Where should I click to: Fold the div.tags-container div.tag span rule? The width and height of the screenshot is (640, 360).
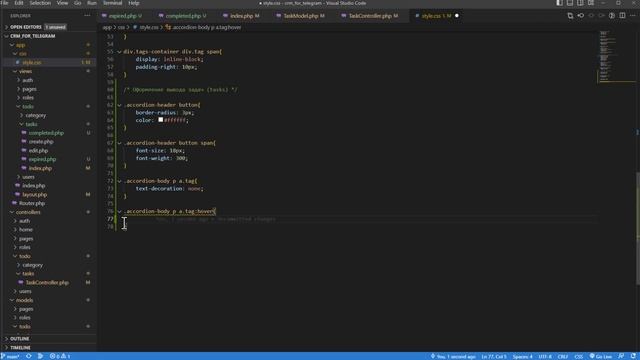pos(119,52)
